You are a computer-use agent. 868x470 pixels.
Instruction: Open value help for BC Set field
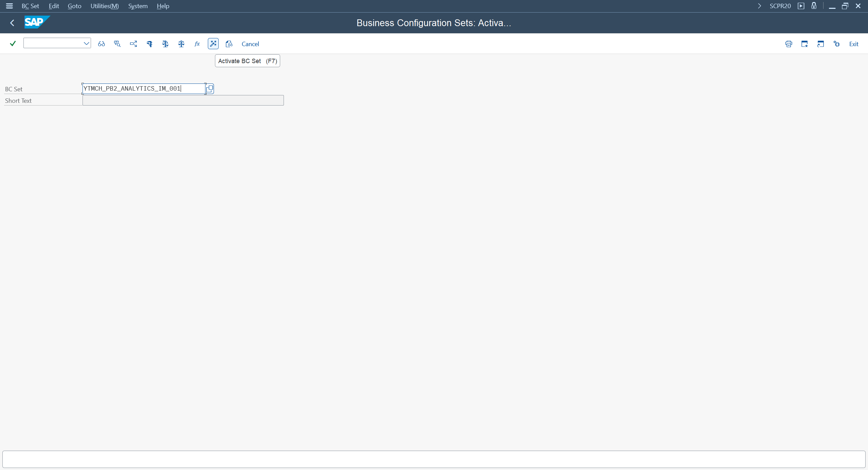click(210, 89)
